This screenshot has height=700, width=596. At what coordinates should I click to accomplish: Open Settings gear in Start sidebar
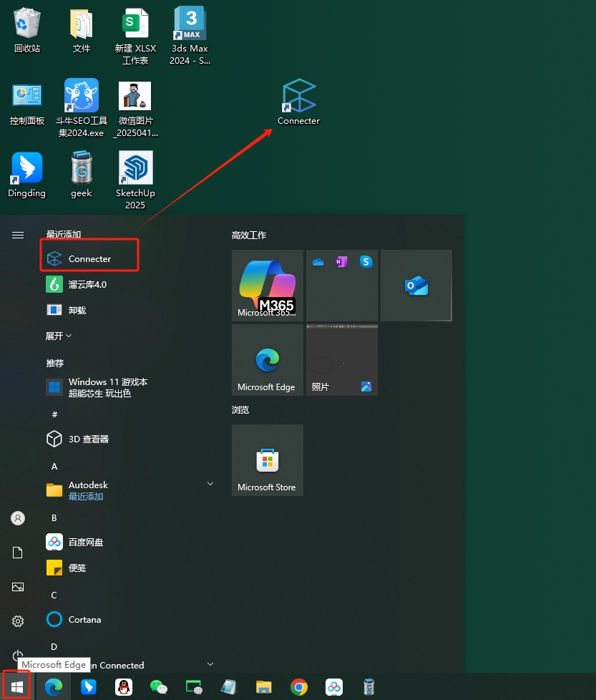tap(18, 621)
